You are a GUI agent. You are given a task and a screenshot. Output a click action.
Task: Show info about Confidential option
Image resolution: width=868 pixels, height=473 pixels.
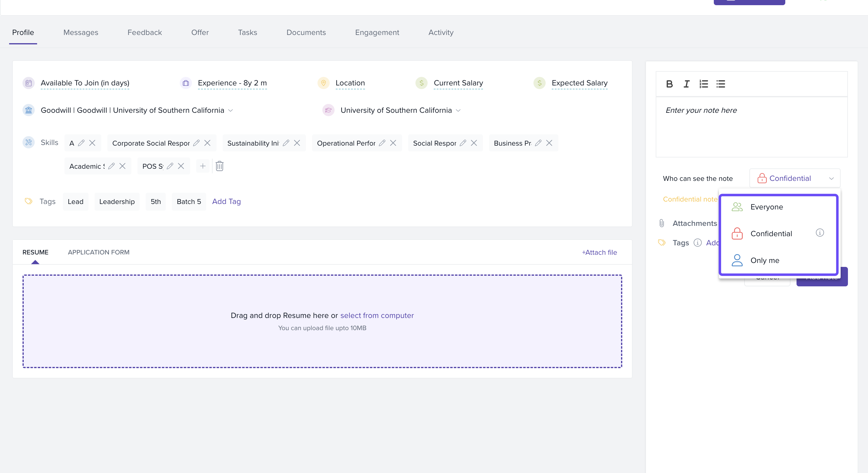(820, 233)
